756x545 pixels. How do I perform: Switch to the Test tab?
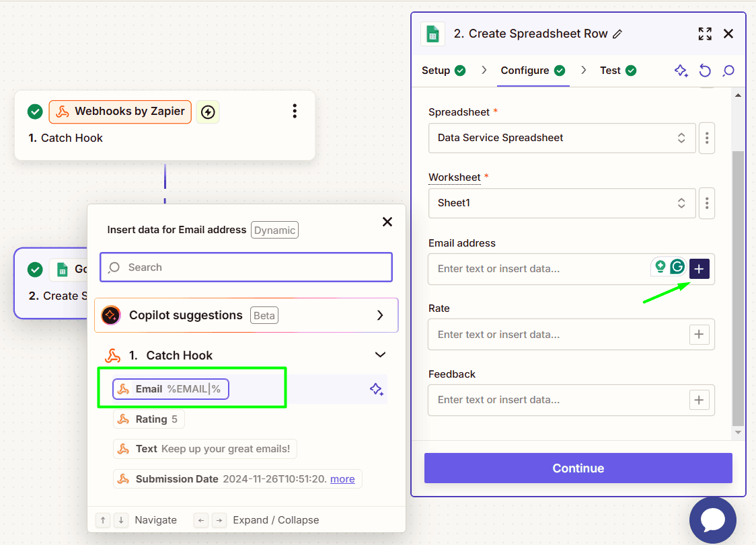(617, 71)
